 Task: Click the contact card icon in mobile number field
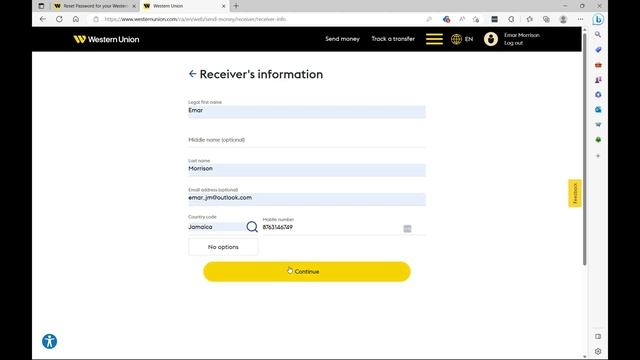(x=407, y=229)
